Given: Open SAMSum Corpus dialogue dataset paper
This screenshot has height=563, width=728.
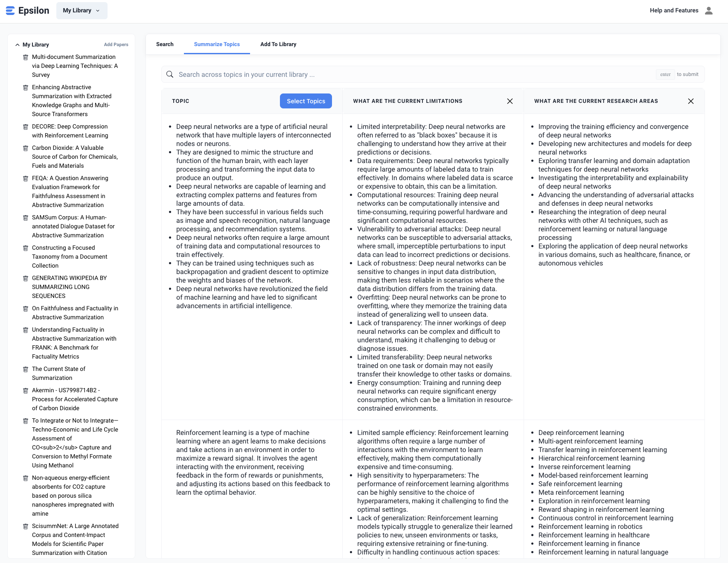Looking at the screenshot, I should click(x=73, y=227).
